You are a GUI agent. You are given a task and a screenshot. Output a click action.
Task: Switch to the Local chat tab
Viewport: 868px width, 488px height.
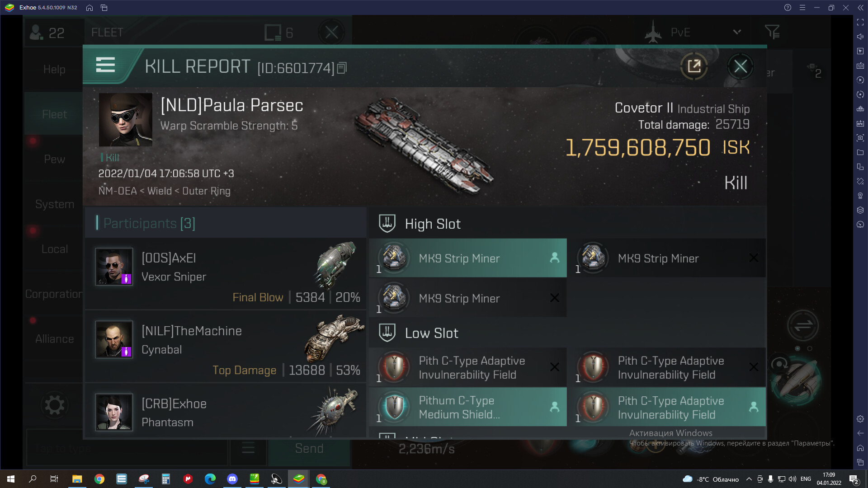point(54,249)
